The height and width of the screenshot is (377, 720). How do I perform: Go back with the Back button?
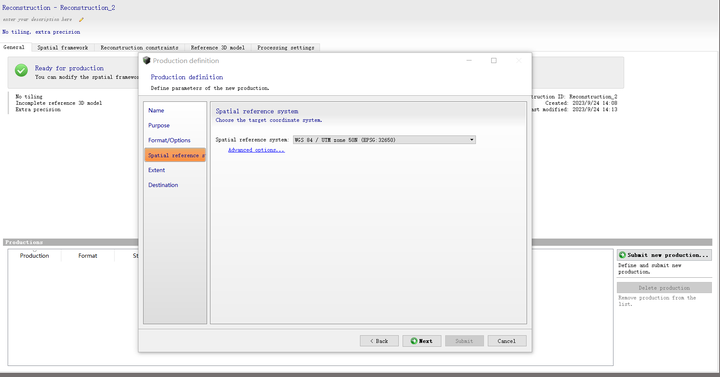379,341
